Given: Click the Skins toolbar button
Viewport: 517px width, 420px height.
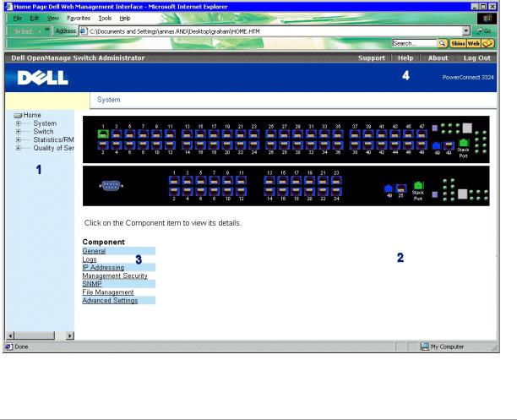Looking at the screenshot, I should 458,43.
